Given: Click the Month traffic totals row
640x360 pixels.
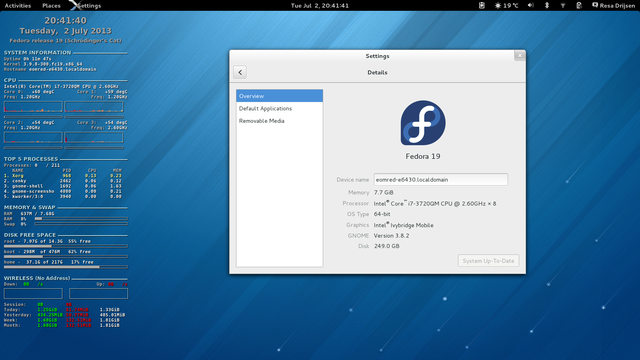Looking at the screenshot, I should (x=62, y=325).
